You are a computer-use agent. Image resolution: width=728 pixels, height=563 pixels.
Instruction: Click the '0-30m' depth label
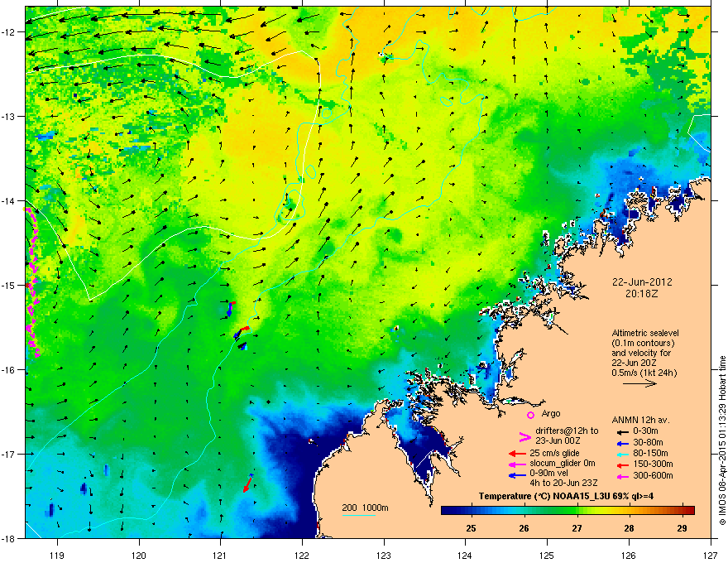pos(645,431)
